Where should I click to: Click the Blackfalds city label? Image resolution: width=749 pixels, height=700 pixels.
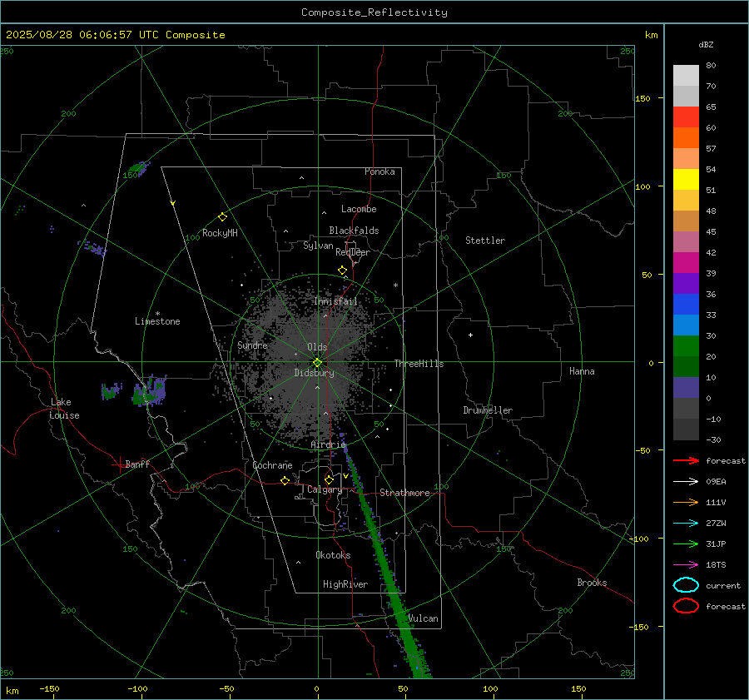pos(354,231)
